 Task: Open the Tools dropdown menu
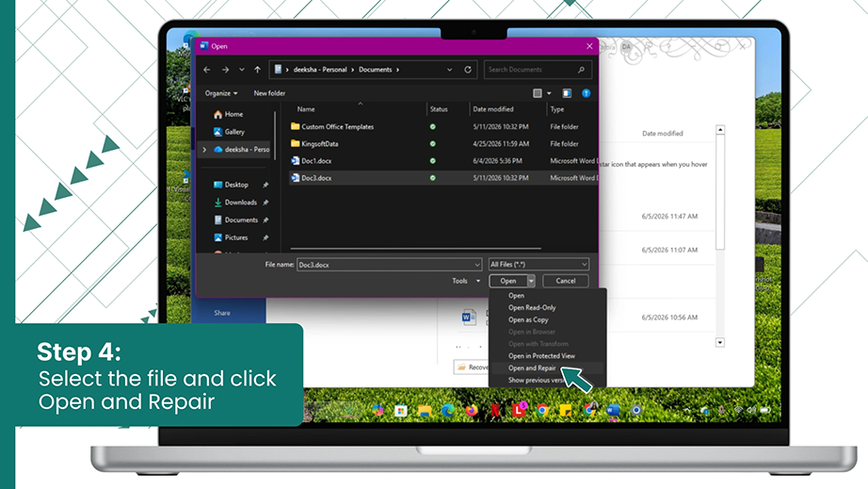click(466, 282)
